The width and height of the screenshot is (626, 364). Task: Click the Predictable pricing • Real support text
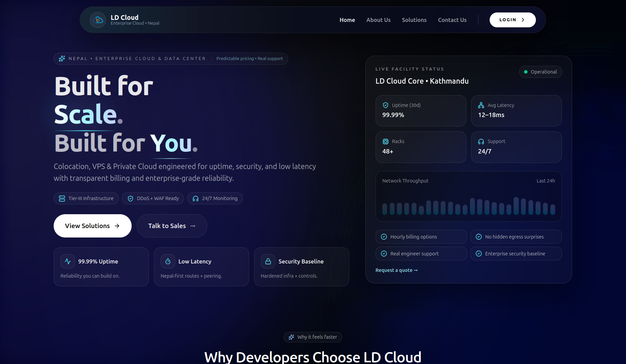tap(249, 59)
